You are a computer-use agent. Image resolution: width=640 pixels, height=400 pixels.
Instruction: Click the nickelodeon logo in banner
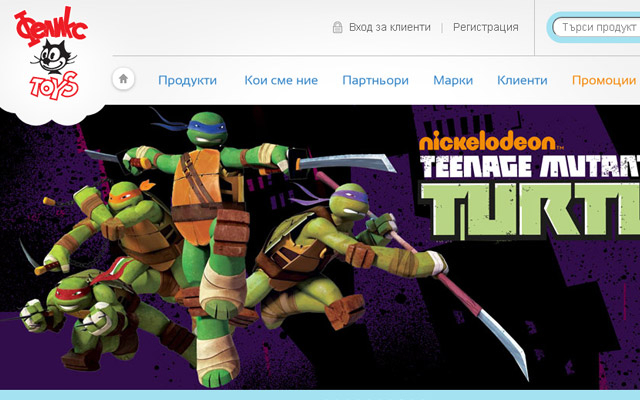(x=491, y=140)
